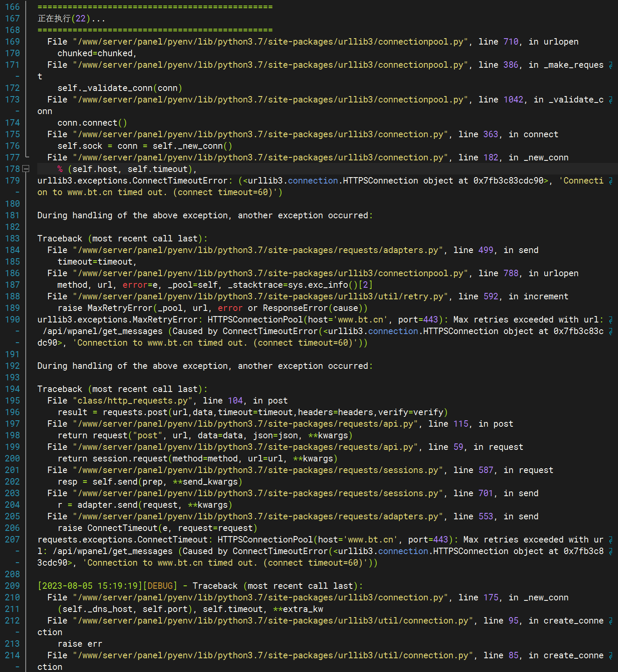Collapse the fold marker beside line 178
Screen dimensions: 618x672
(x=26, y=169)
